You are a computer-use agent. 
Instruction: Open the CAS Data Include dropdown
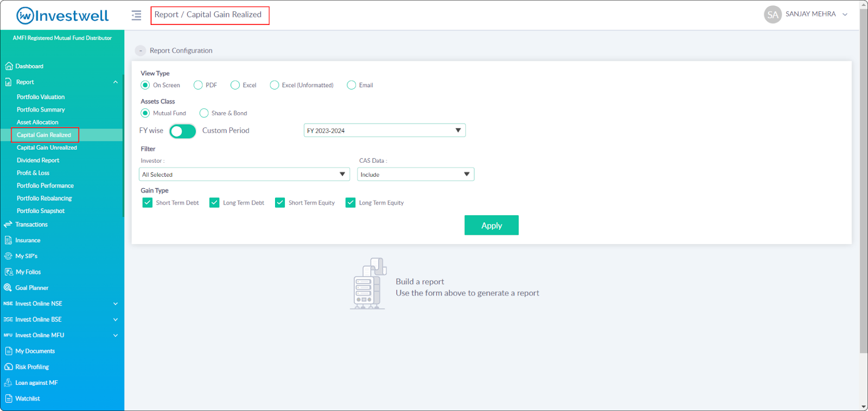coord(416,175)
